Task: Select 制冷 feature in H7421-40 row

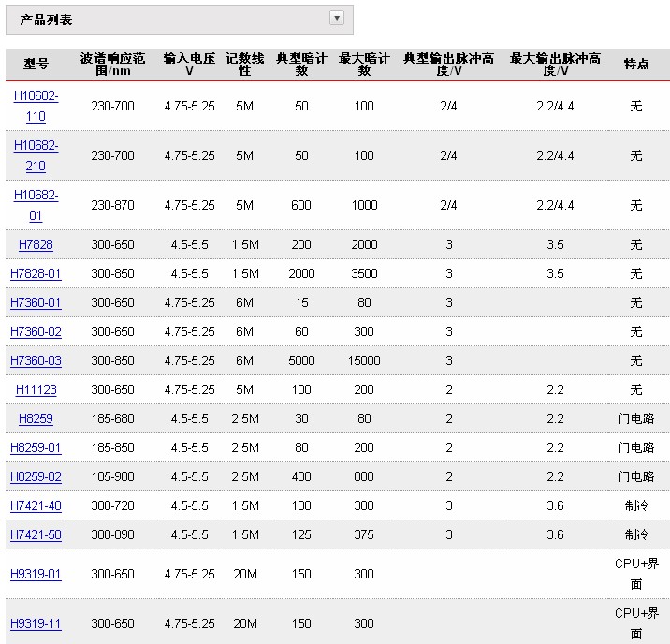Action: 635,506
